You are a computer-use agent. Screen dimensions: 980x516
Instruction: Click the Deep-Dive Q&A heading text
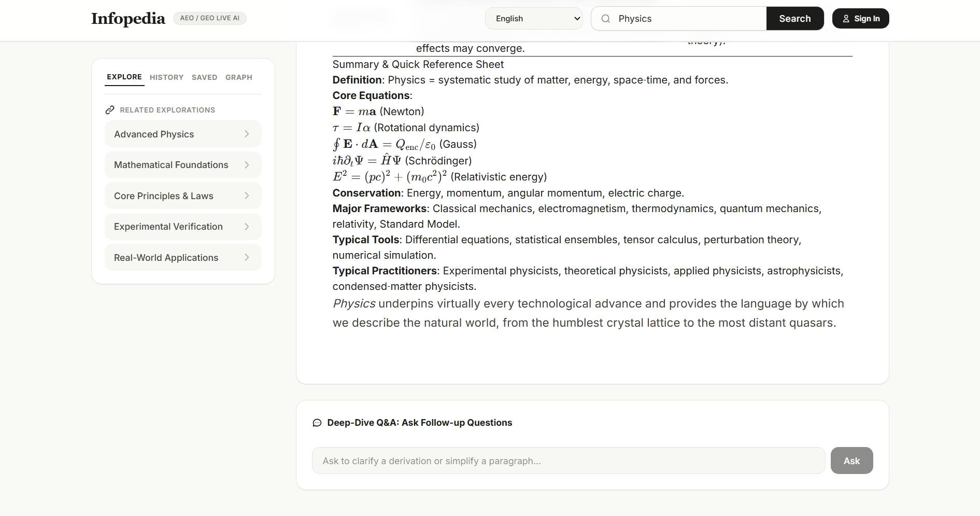click(x=419, y=423)
